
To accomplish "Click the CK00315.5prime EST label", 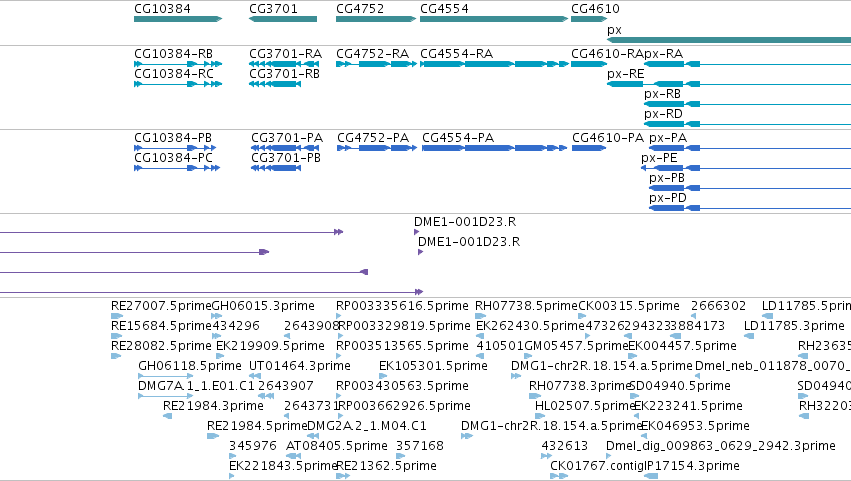I will pyautogui.click(x=628, y=306).
